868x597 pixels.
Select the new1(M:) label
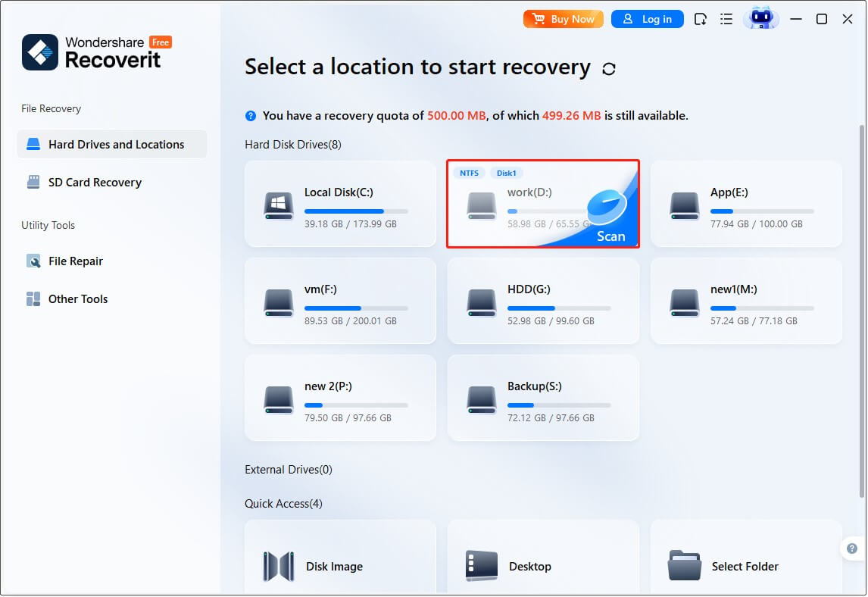(733, 289)
